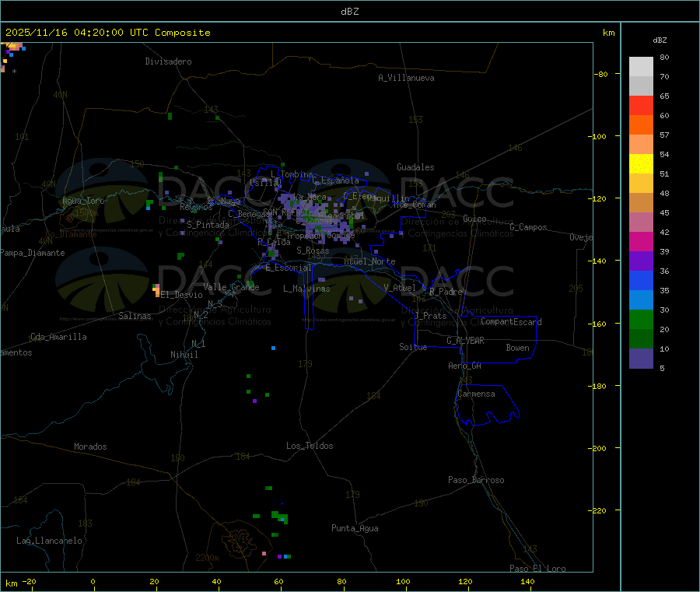700x592 pixels.
Task: Click the 100 km horizontal axis tick
Action: (403, 581)
